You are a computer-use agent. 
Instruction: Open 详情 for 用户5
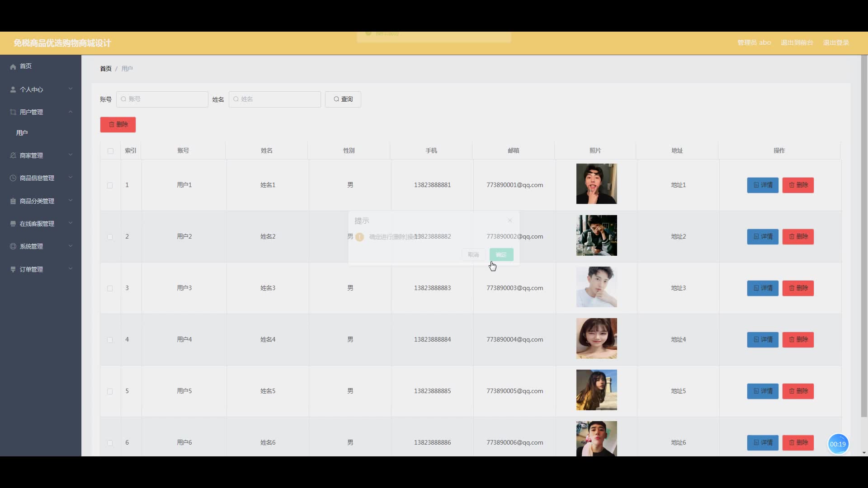[763, 391]
